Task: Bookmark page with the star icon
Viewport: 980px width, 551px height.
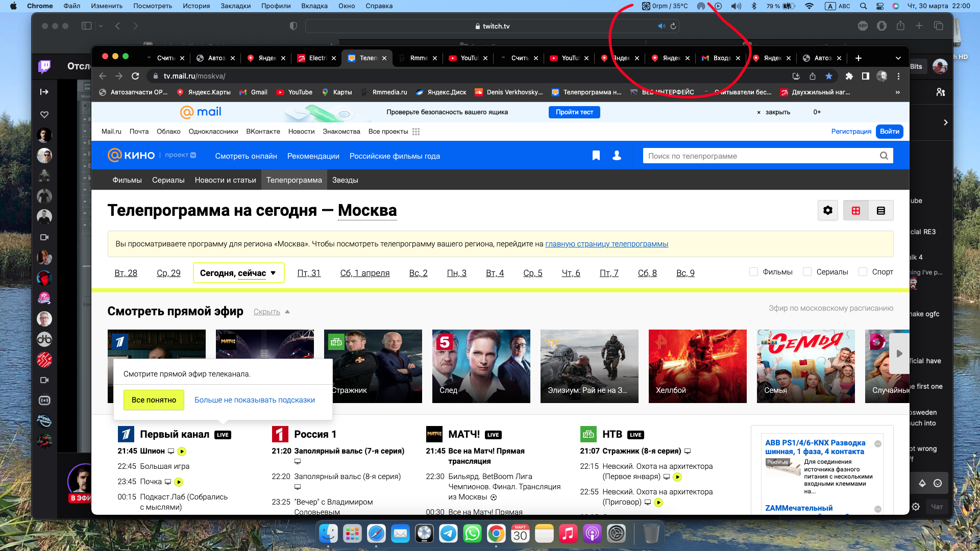Action: [x=829, y=76]
